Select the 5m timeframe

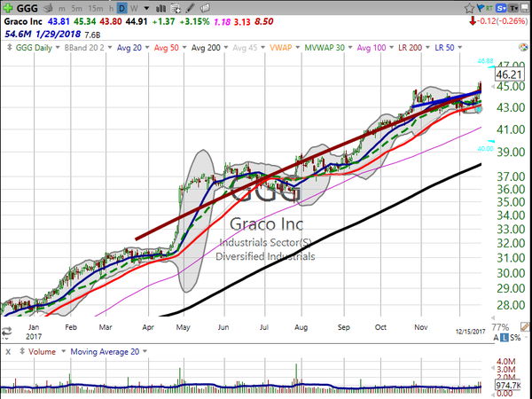pos(76,9)
